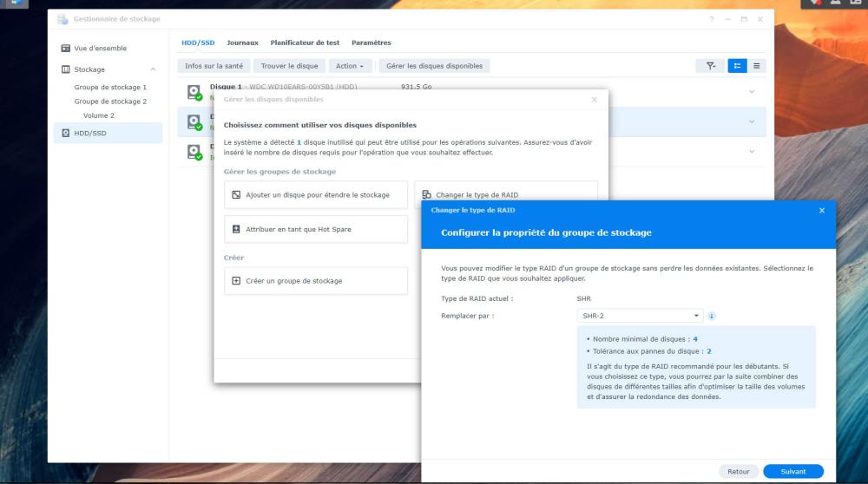Viewport: 868px width, 484px height.
Task: Select Vue d'ensemble in the sidebar
Action: 100,49
